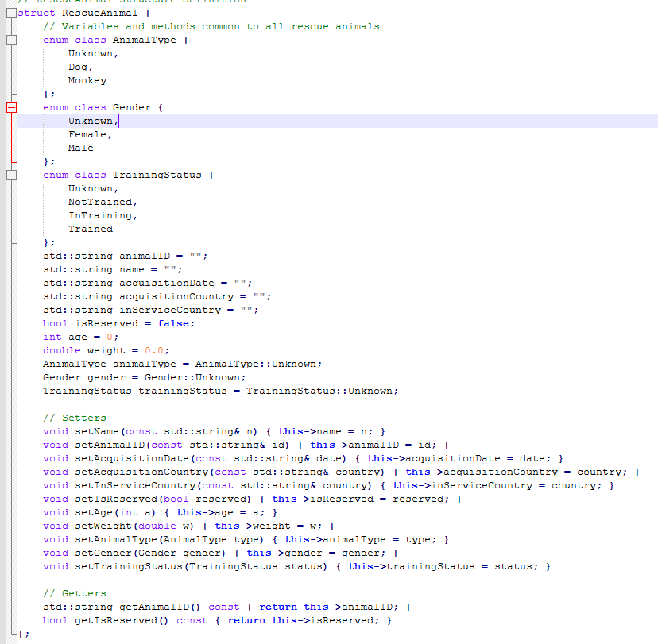Screen dimensions: 658x644
Task: Click the setAcquisitionCountry method line
Action: pyautogui.click(x=341, y=472)
